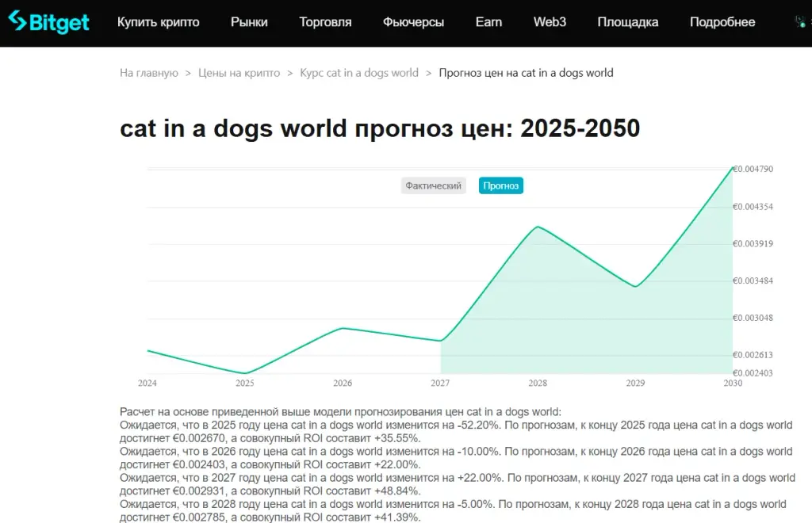The width and height of the screenshot is (812, 523).
Task: Open the Купить крипто menu
Action: point(158,22)
